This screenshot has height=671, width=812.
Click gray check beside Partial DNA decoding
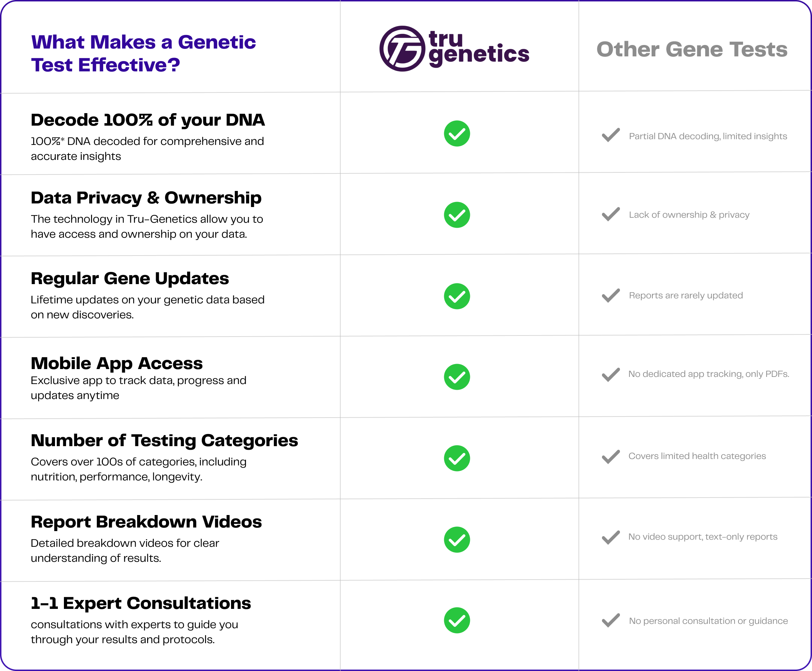(x=611, y=135)
